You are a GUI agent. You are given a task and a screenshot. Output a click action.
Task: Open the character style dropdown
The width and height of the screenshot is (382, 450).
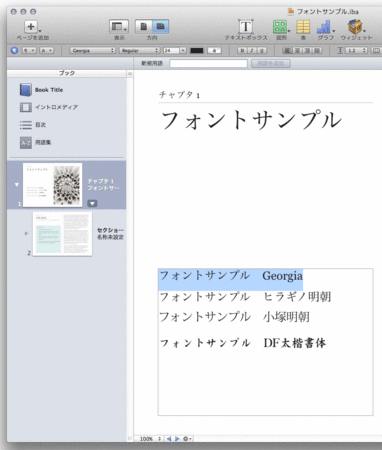click(46, 50)
